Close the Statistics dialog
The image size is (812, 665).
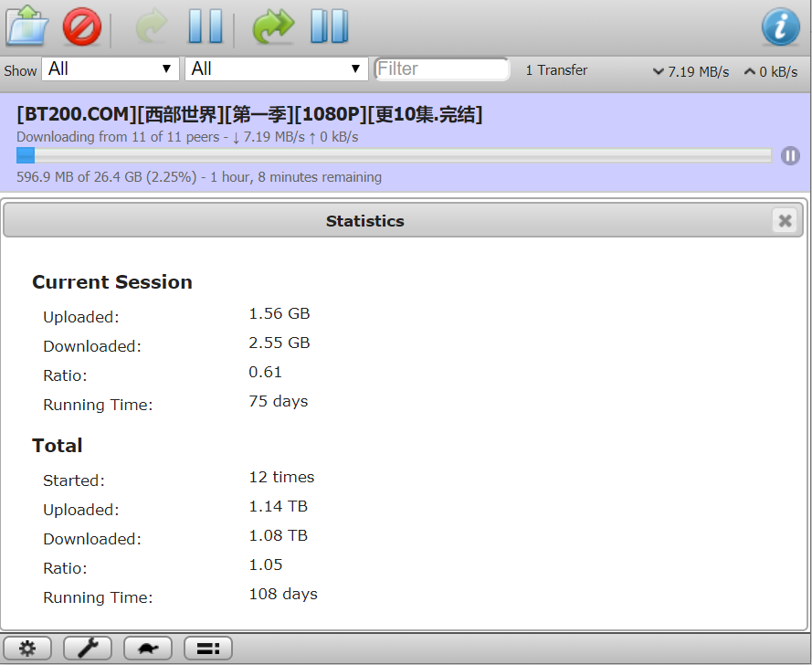click(784, 220)
